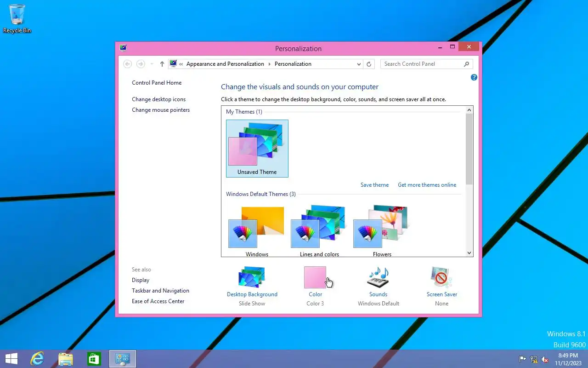Click the Appearance and Personalization breadcrumb
Image resolution: width=588 pixels, height=368 pixels.
[225, 64]
